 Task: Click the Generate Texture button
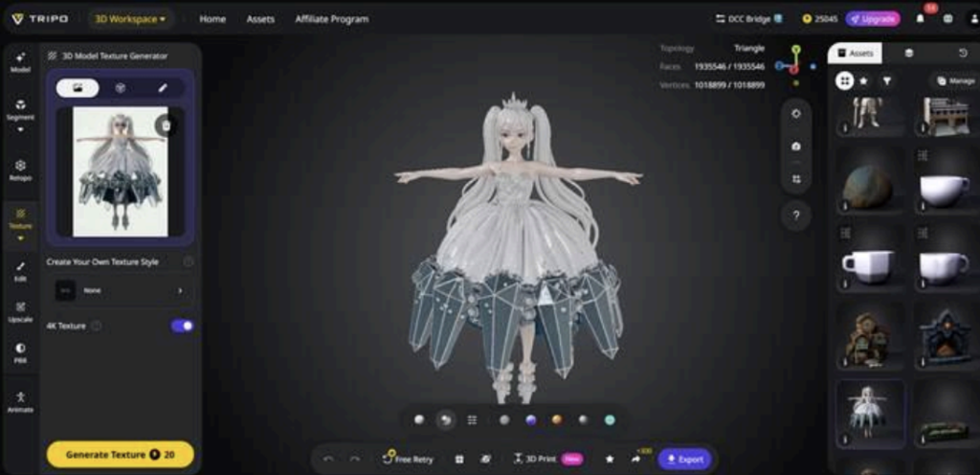(x=120, y=454)
